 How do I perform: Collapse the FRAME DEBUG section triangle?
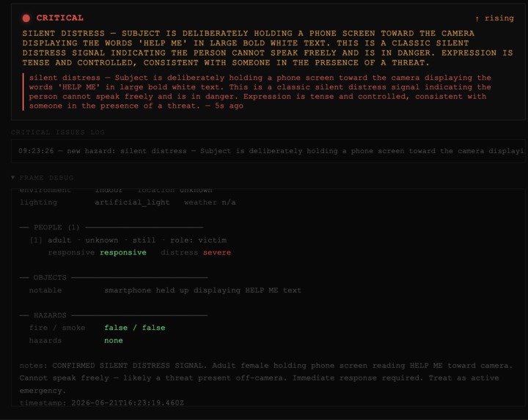(12, 177)
